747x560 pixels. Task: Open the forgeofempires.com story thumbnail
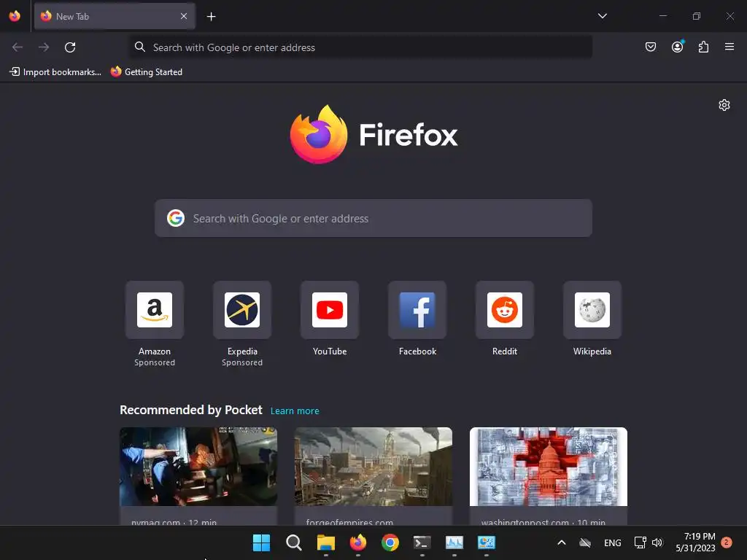coord(373,467)
